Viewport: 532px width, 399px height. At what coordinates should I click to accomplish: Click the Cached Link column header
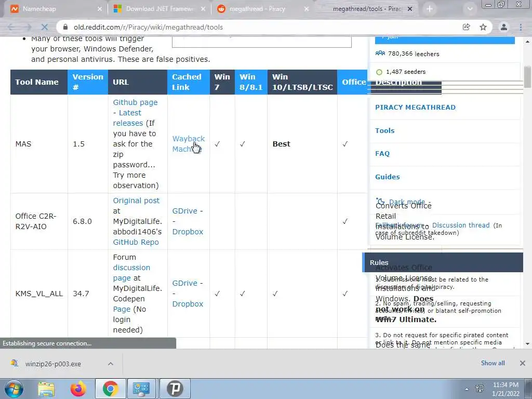[x=188, y=82]
